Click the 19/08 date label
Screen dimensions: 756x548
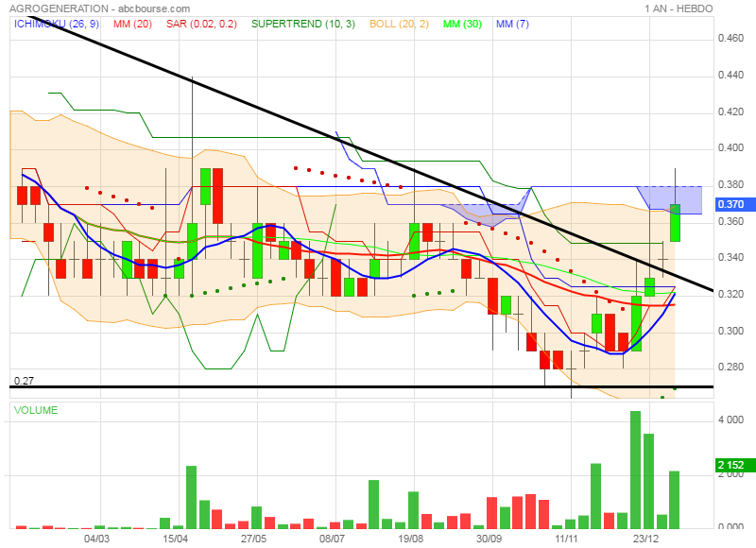click(410, 539)
